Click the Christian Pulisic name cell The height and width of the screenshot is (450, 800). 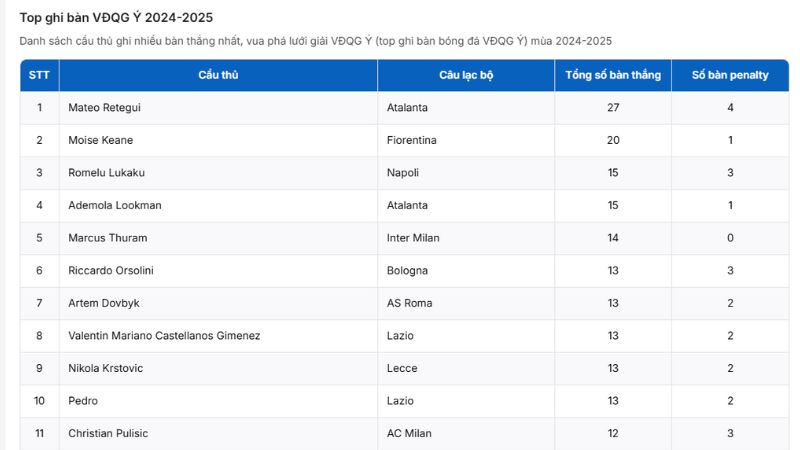tap(108, 433)
